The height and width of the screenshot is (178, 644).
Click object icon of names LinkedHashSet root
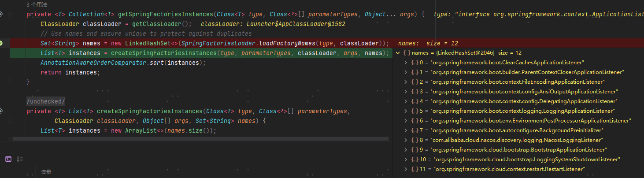tap(407, 53)
